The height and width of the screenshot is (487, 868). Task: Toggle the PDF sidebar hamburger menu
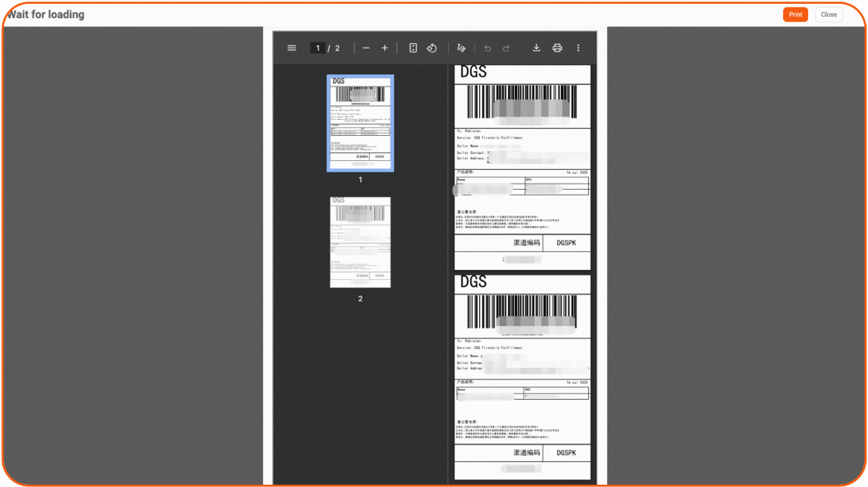[x=292, y=48]
